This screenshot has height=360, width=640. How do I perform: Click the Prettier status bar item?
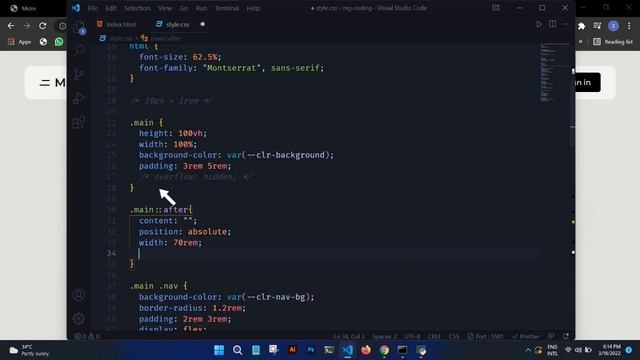coord(526,336)
